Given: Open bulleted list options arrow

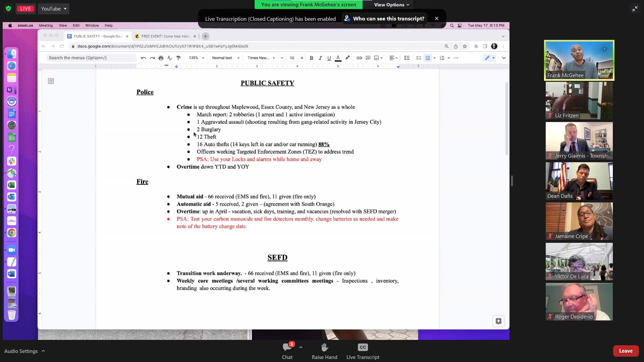Looking at the screenshot, I should click(x=434, y=58).
